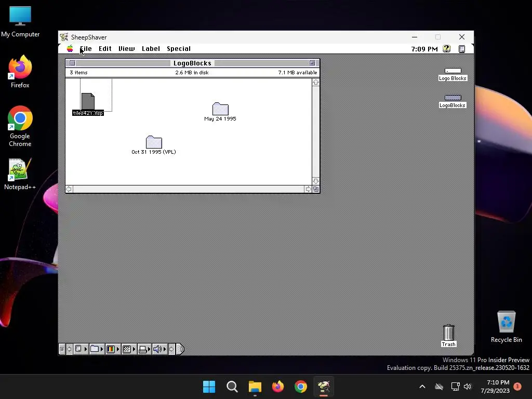Open the File menu
532x399 pixels.
(86, 48)
